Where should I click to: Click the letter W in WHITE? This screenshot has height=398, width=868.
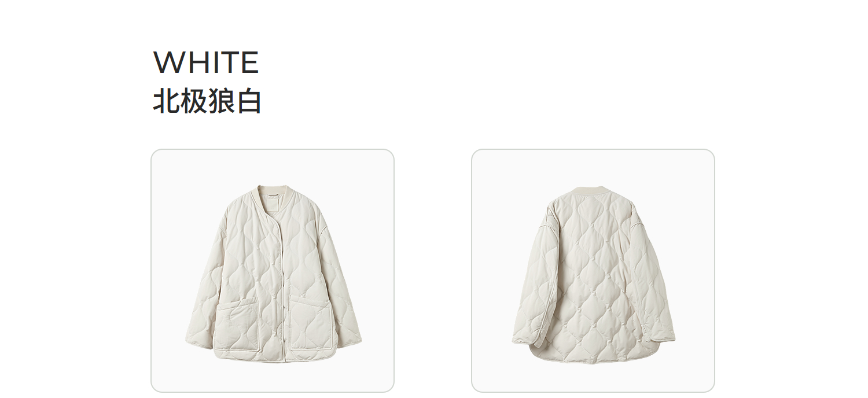point(167,62)
